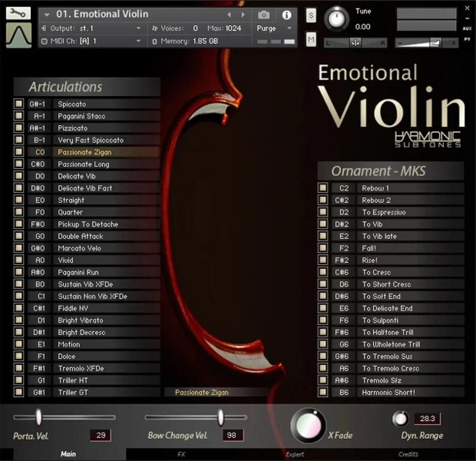
Task: Click the Porta. Vel. value 29
Action: [101, 435]
